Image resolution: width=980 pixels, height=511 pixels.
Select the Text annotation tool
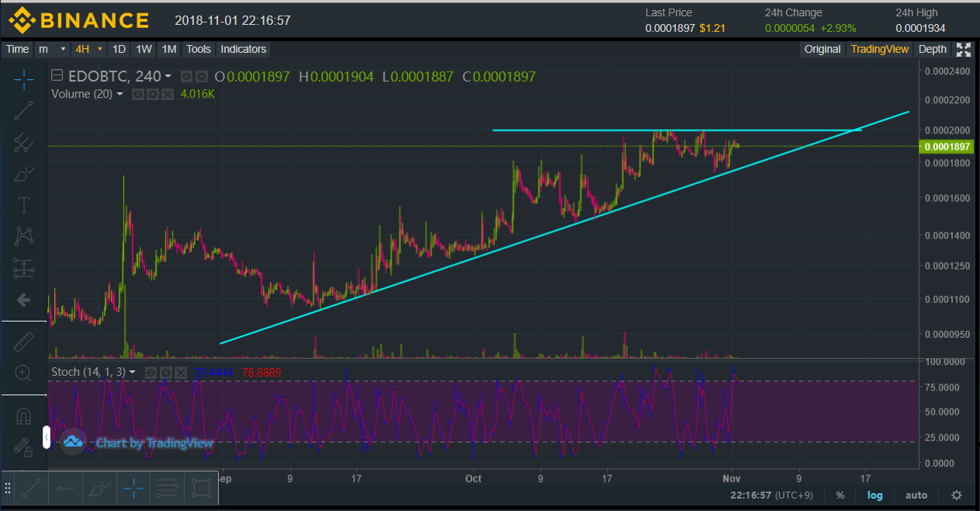point(23,205)
